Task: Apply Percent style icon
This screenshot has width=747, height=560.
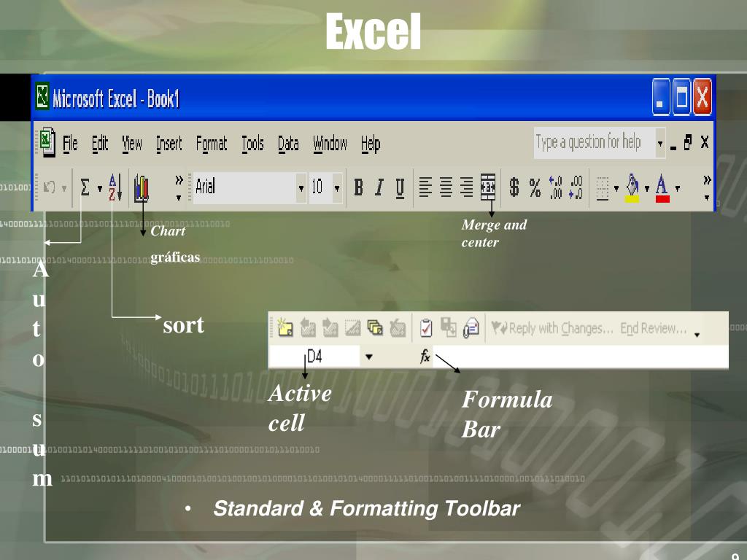Action: click(x=535, y=187)
